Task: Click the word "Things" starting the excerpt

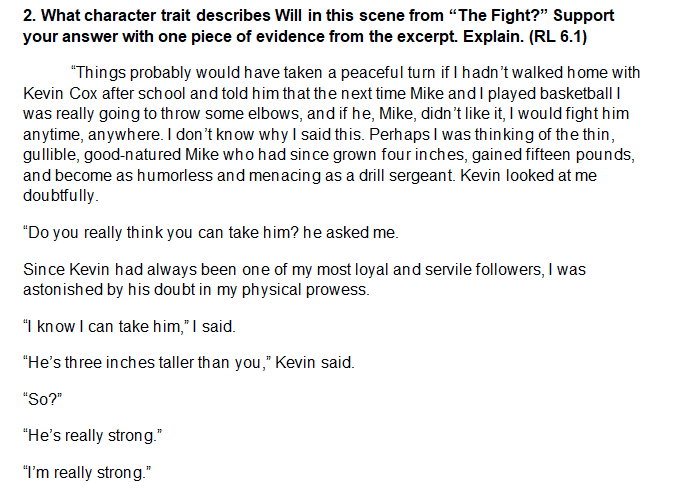Action: coord(101,73)
